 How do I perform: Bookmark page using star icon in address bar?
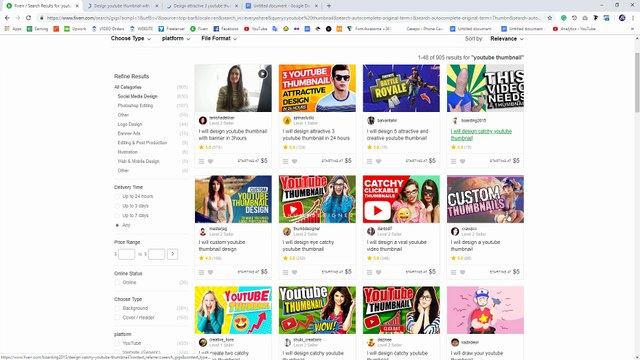click(x=550, y=18)
